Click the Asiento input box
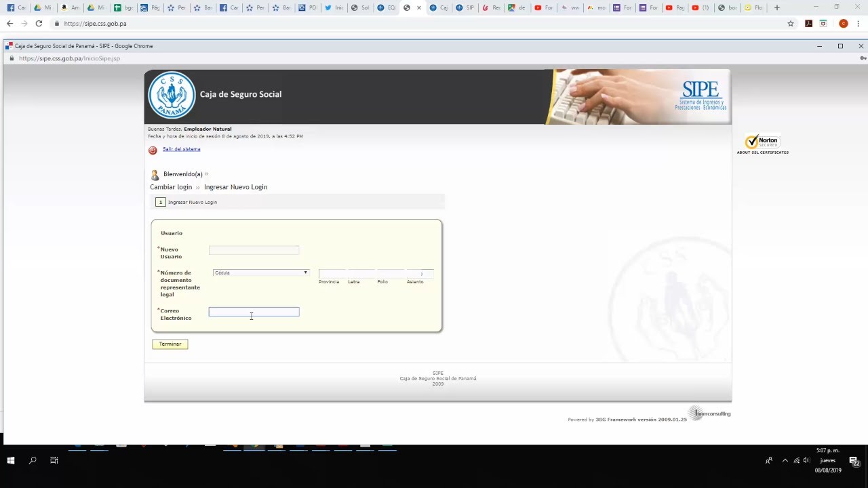This screenshot has height=488, width=868. 420,274
